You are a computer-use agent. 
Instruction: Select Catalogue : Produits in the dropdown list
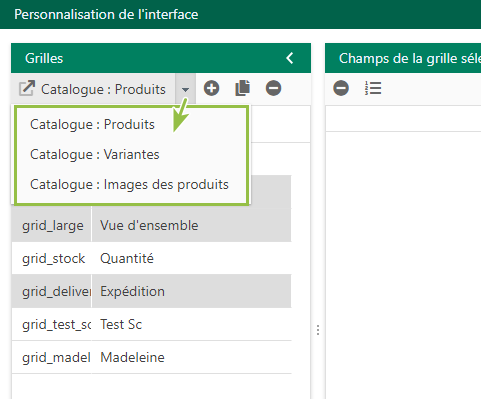[92, 124]
